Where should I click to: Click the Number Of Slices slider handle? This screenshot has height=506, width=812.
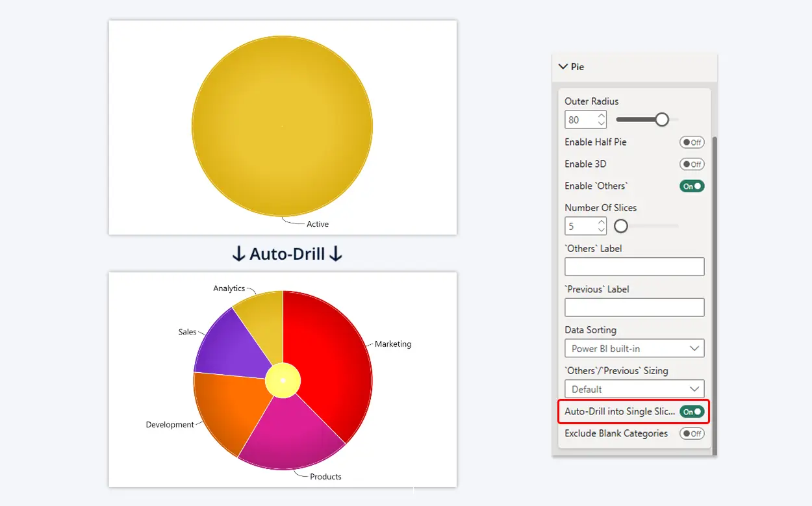[621, 226]
